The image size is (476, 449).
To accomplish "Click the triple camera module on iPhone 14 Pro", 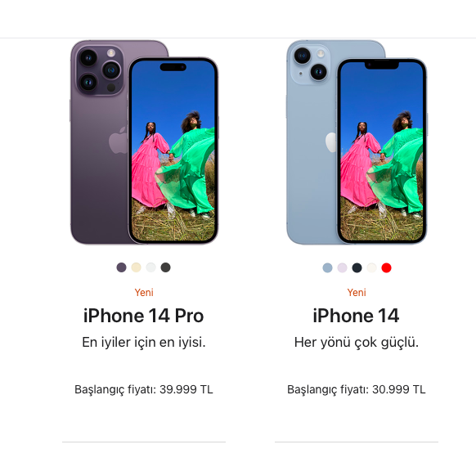I will [x=100, y=70].
